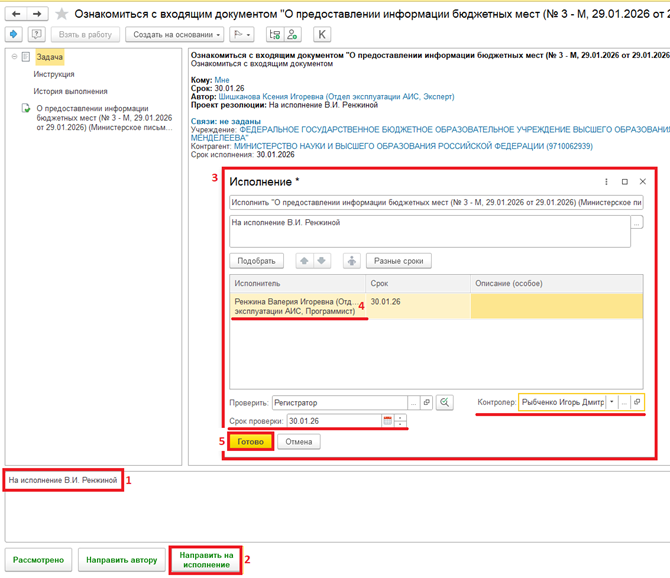Add the window to favorites with star
This screenshot has height=578, width=670.
click(x=62, y=14)
